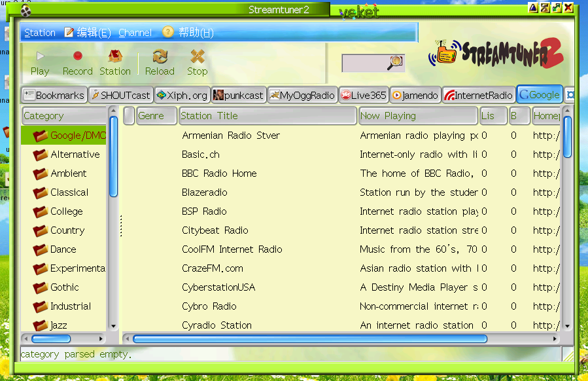Switch to the Live365 tab

click(364, 96)
